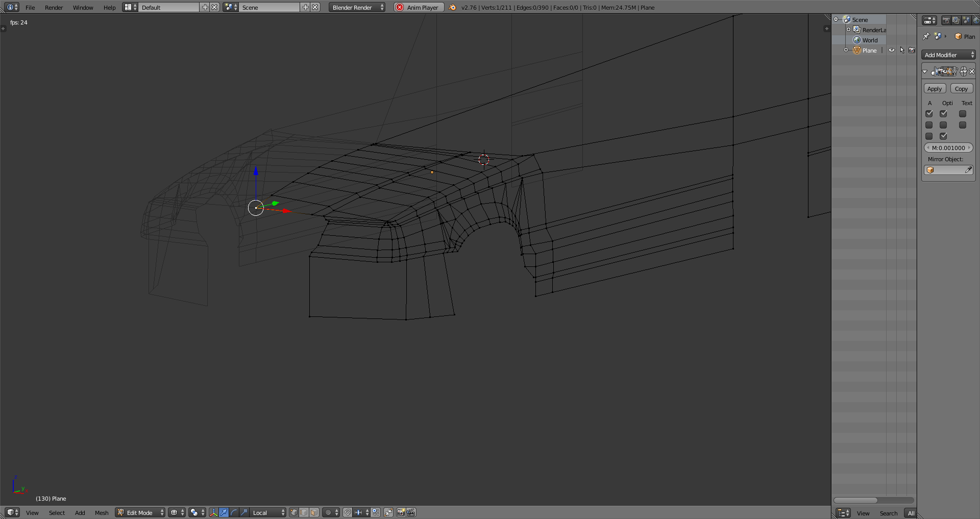Select the rotate manipulator icon
The height and width of the screenshot is (519, 980).
tap(234, 512)
